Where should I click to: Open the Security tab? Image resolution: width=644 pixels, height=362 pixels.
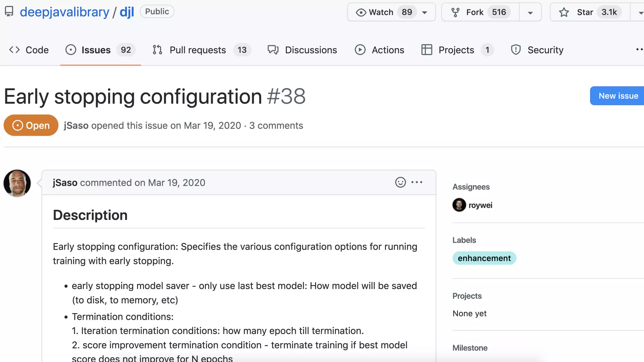coord(537,50)
